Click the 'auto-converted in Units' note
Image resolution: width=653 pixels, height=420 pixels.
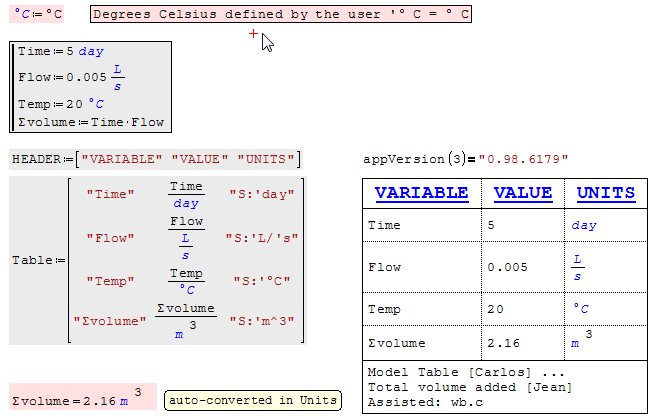pyautogui.click(x=251, y=400)
